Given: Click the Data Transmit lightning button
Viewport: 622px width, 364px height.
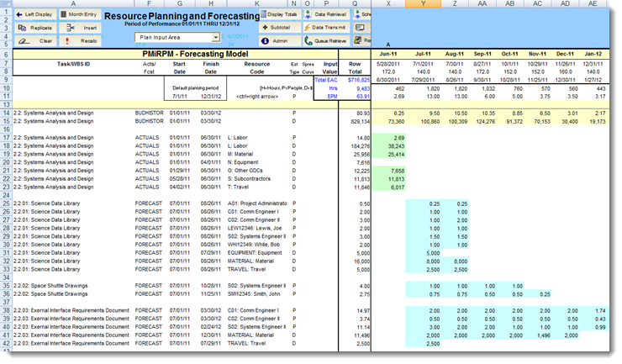Looking at the screenshot, I should (327, 28).
